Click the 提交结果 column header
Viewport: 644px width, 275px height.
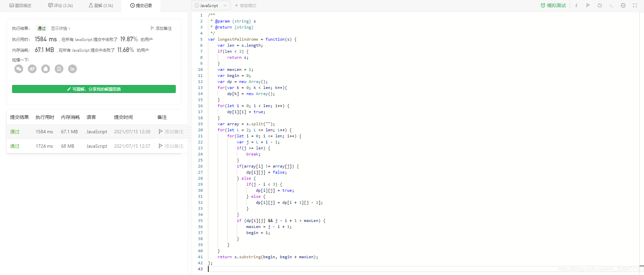19,117
